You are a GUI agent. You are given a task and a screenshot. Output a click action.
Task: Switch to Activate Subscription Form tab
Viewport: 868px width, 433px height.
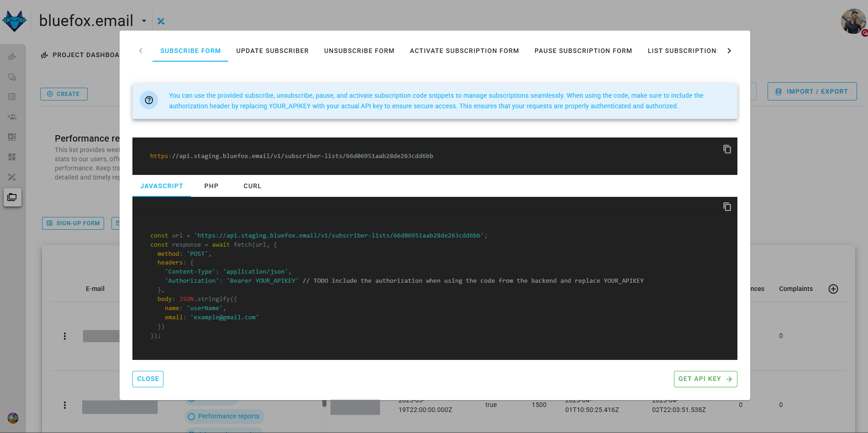(x=464, y=51)
